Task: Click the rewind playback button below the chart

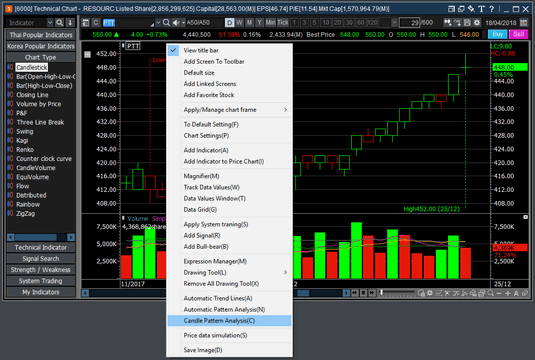Action: coord(355,293)
